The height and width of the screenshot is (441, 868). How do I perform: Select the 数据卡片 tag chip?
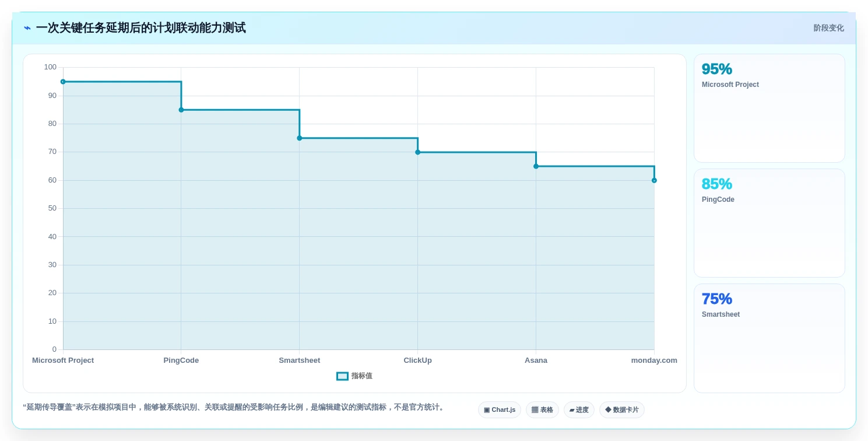coord(621,410)
